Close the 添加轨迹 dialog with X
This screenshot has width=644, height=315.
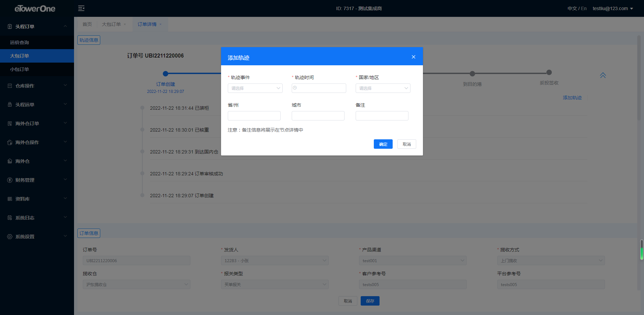coord(413,57)
